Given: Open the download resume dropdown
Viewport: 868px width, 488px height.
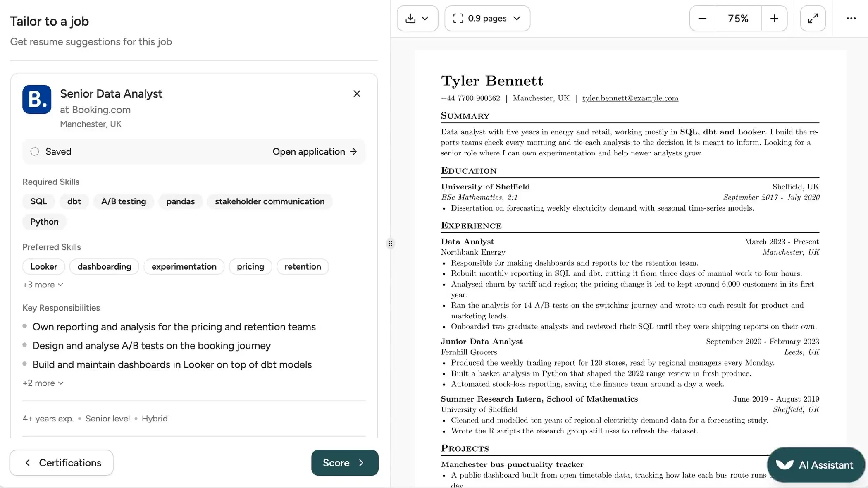Looking at the screenshot, I should 417,19.
